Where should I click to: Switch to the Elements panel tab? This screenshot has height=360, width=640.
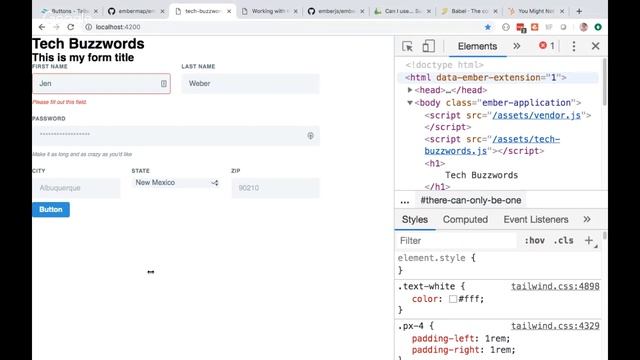pyautogui.click(x=477, y=46)
